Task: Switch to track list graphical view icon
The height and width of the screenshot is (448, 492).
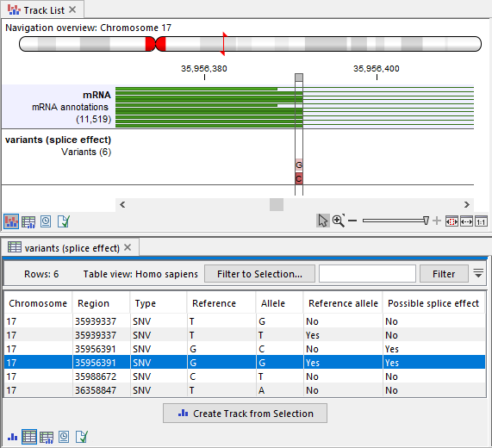Action: pos(11,221)
